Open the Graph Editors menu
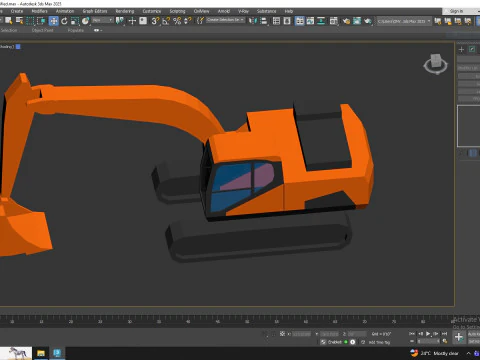480x360 pixels. click(x=95, y=11)
